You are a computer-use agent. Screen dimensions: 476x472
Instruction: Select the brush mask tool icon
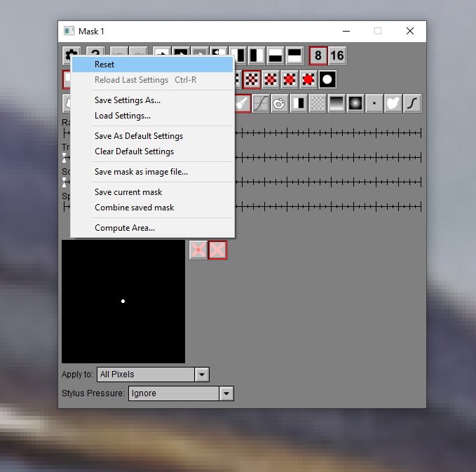[243, 103]
